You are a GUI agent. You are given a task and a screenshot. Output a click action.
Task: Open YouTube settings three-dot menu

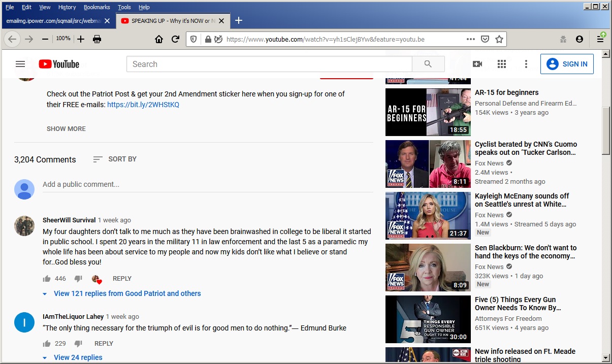(526, 64)
